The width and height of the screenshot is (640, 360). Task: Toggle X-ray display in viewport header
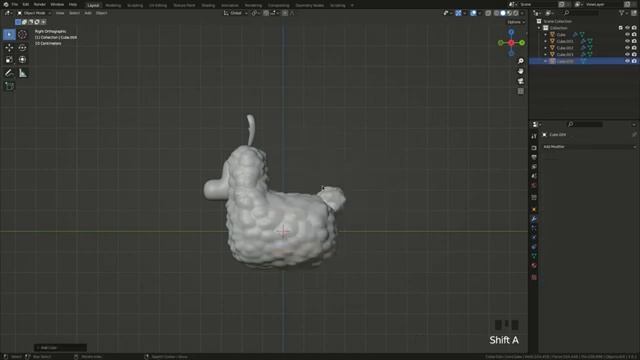coord(488,13)
